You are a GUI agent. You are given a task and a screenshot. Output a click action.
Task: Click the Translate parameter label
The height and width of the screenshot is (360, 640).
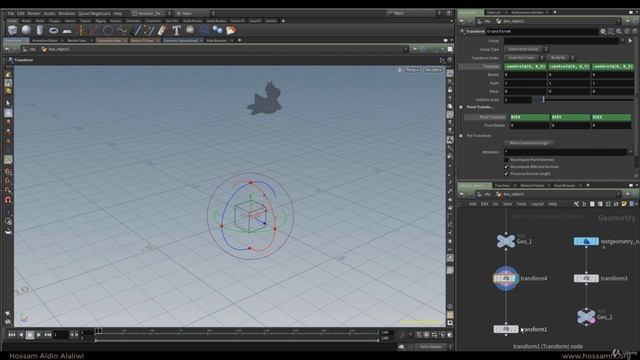[491, 66]
